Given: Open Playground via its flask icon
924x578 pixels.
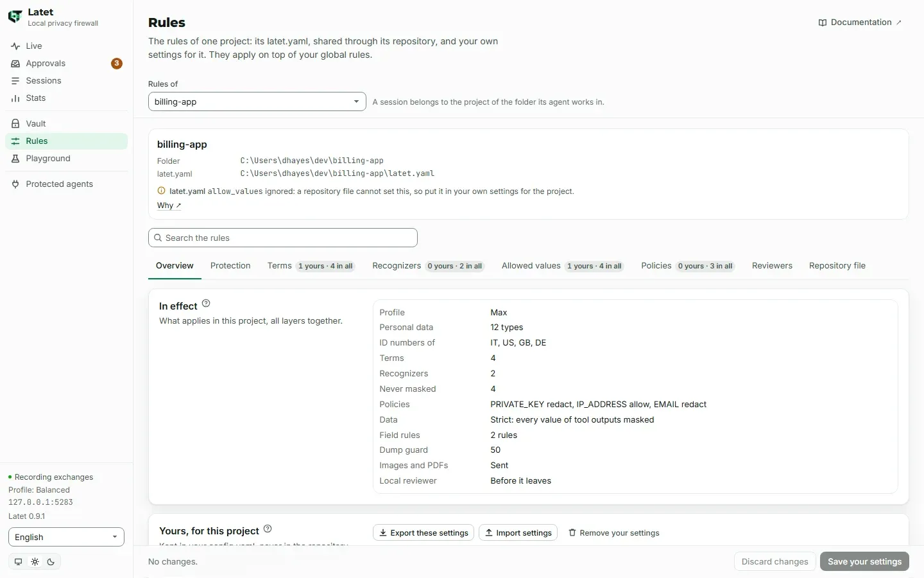Looking at the screenshot, I should point(15,159).
